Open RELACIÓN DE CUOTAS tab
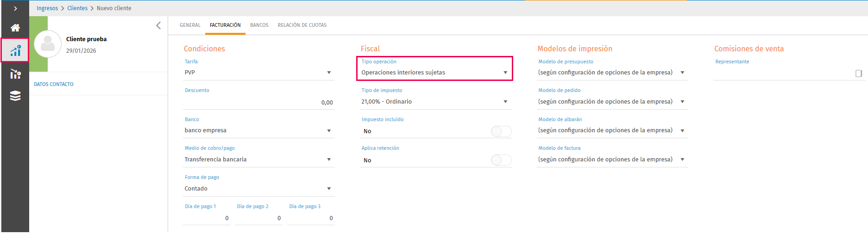Screen dimensions: 868x234 coord(302,25)
